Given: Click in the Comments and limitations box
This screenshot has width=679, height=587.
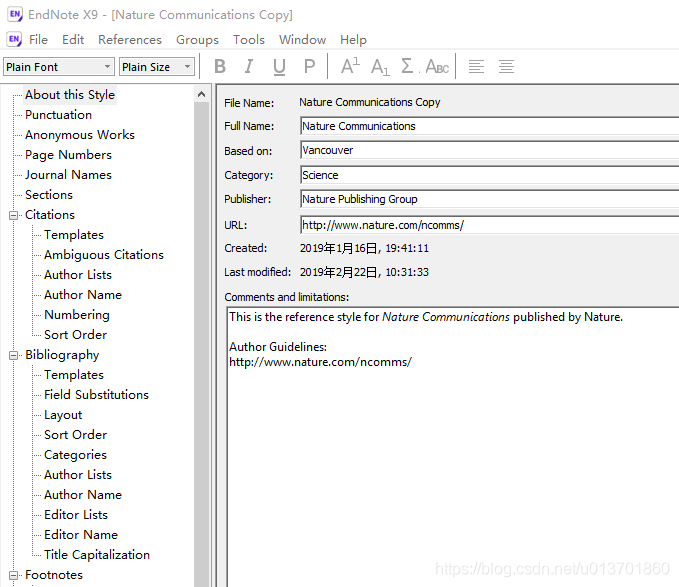Looking at the screenshot, I should point(453,447).
